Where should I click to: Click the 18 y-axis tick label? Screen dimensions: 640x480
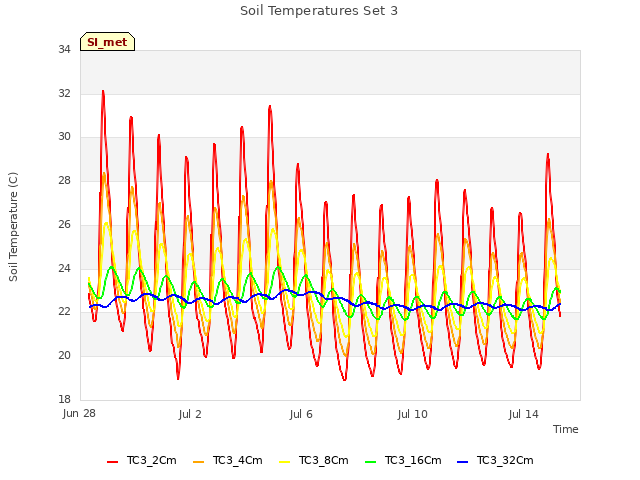[x=64, y=399]
